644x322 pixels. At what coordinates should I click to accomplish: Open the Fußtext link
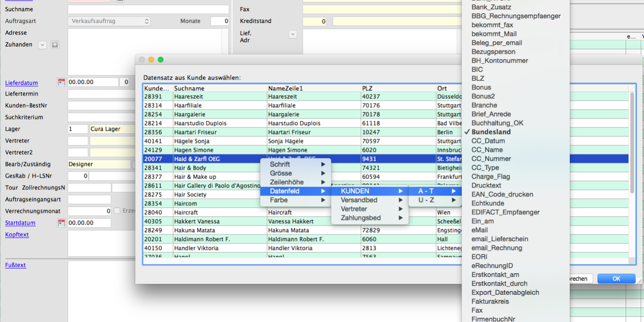(x=16, y=265)
